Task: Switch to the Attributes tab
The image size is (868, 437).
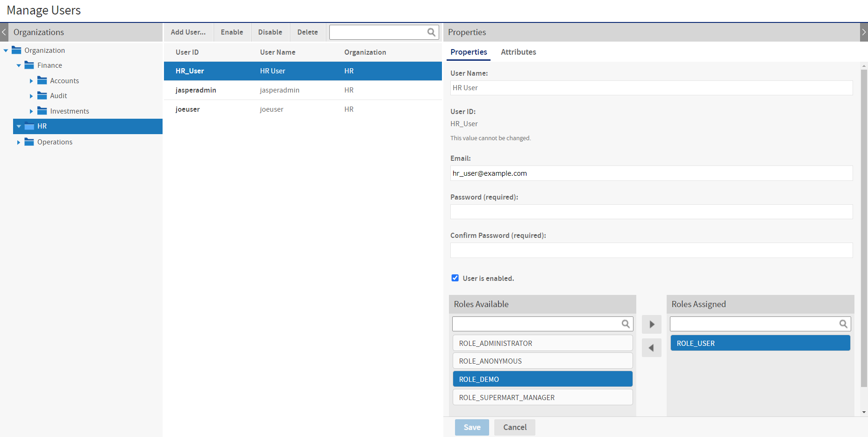Action: tap(518, 52)
